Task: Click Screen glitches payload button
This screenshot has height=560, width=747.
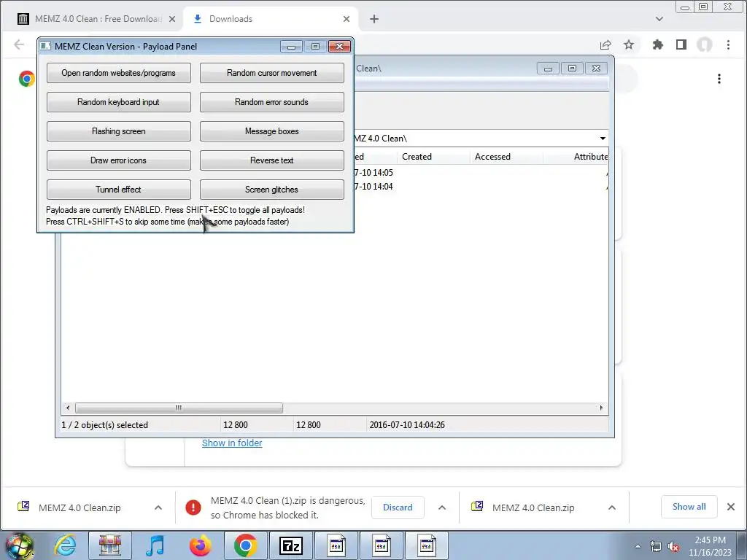Action: pos(271,189)
